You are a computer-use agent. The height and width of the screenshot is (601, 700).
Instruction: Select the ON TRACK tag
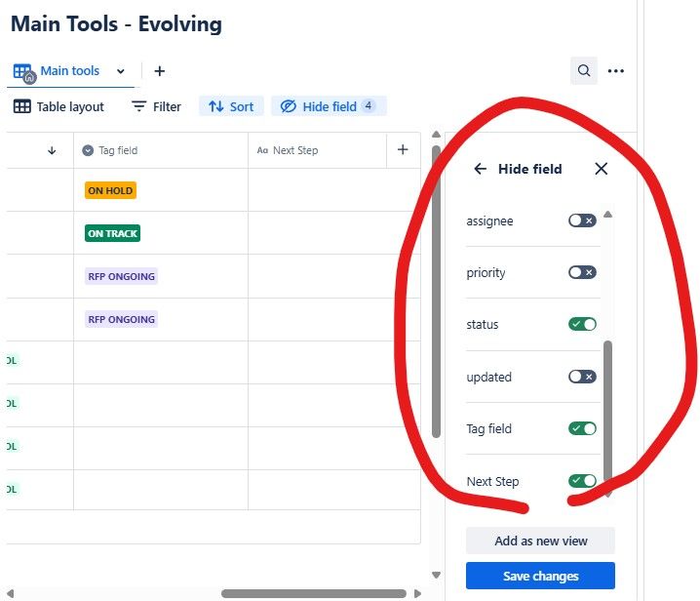(112, 233)
